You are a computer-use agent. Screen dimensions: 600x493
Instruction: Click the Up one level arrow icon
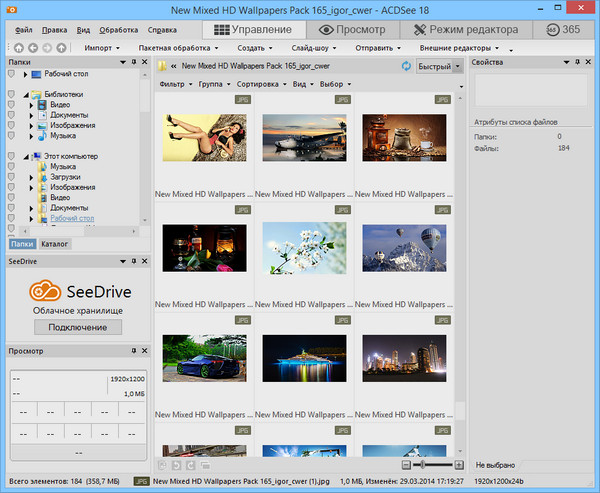(62, 47)
